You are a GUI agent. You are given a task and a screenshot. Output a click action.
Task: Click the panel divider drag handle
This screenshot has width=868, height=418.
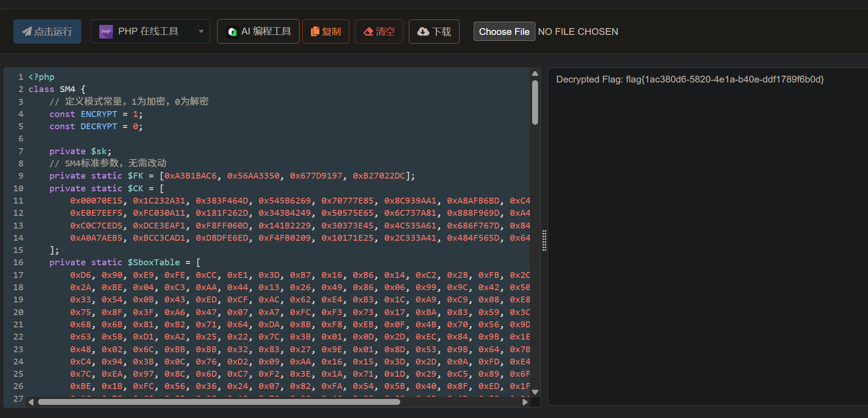tap(544, 240)
